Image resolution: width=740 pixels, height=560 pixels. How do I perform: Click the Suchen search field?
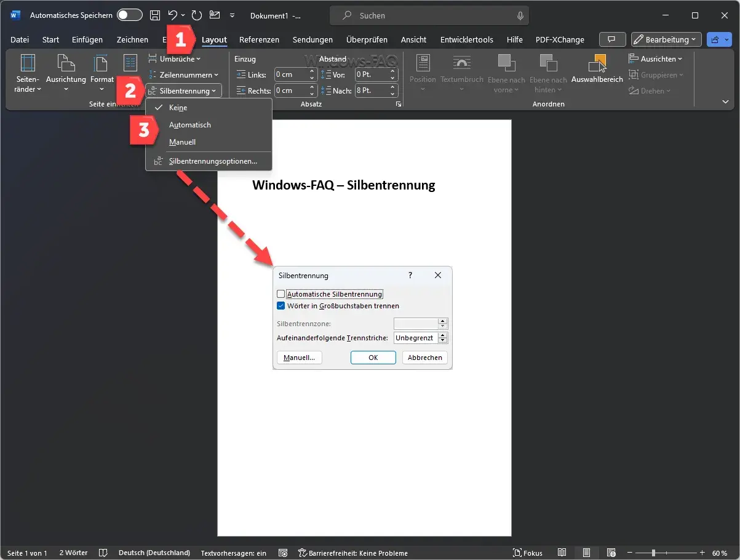pyautogui.click(x=429, y=15)
